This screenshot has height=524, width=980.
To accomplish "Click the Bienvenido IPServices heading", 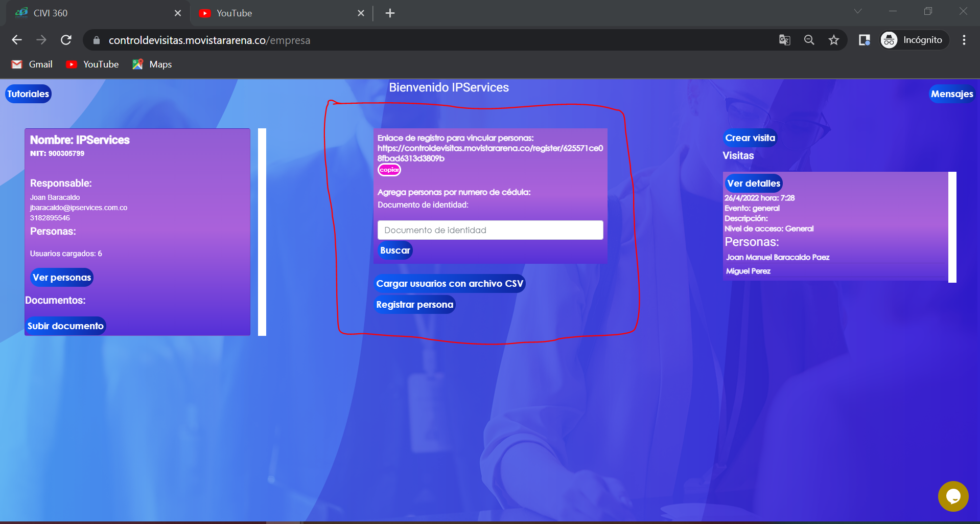I will tap(449, 87).
